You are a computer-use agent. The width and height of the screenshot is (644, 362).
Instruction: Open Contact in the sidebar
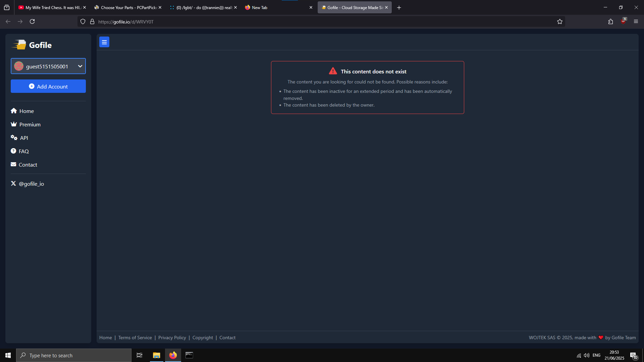pos(24,165)
